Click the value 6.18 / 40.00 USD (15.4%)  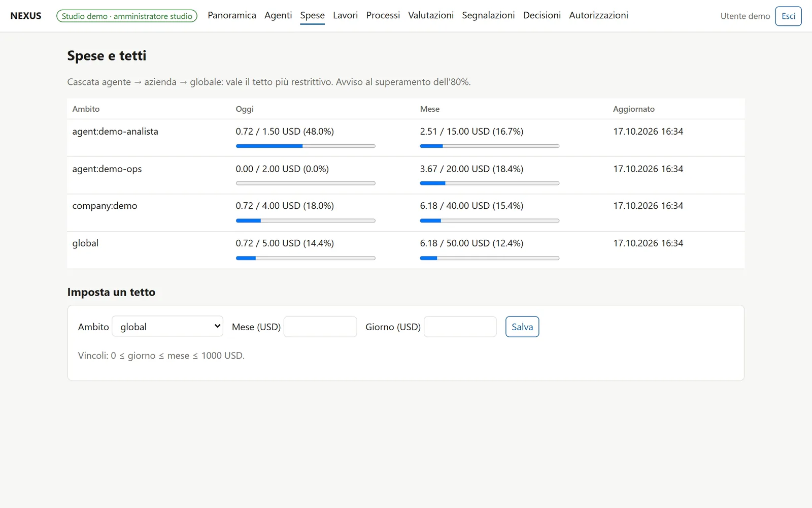(x=471, y=206)
